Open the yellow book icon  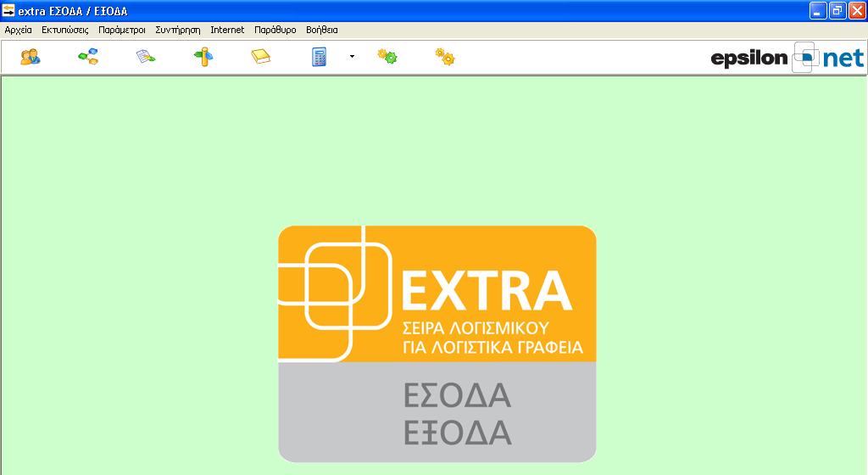261,57
